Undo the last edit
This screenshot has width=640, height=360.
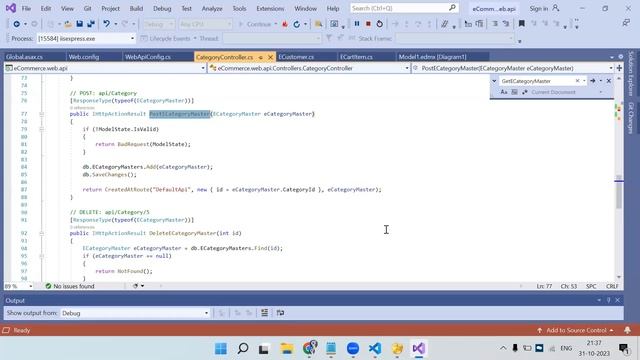pos(107,24)
